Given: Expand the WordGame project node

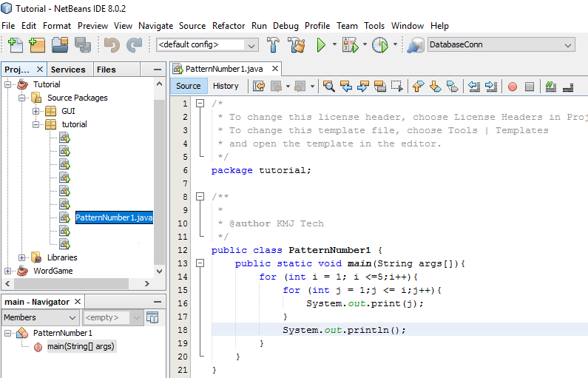Looking at the screenshot, I should pos(8,271).
